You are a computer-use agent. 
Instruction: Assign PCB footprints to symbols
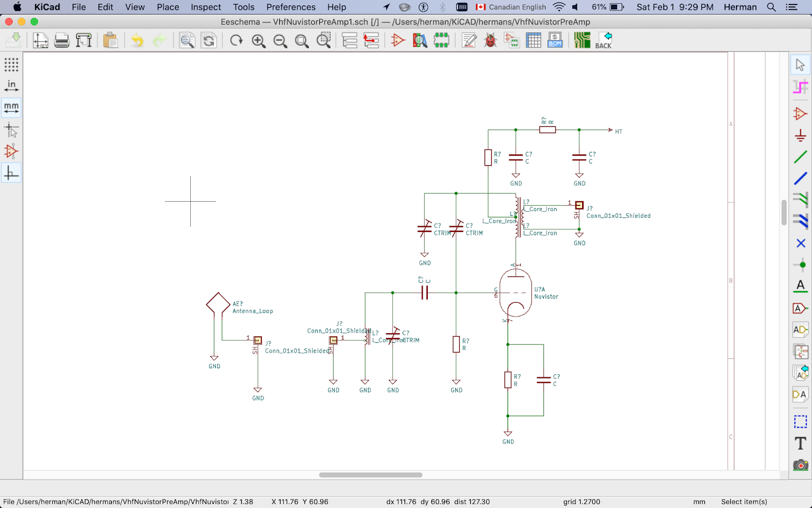click(512, 40)
